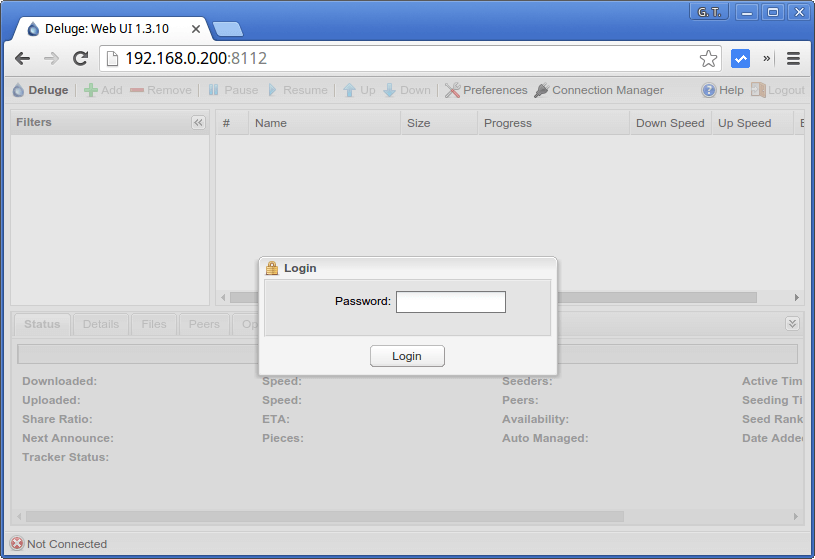Collapse the Filters sidebar panel

(x=198, y=123)
